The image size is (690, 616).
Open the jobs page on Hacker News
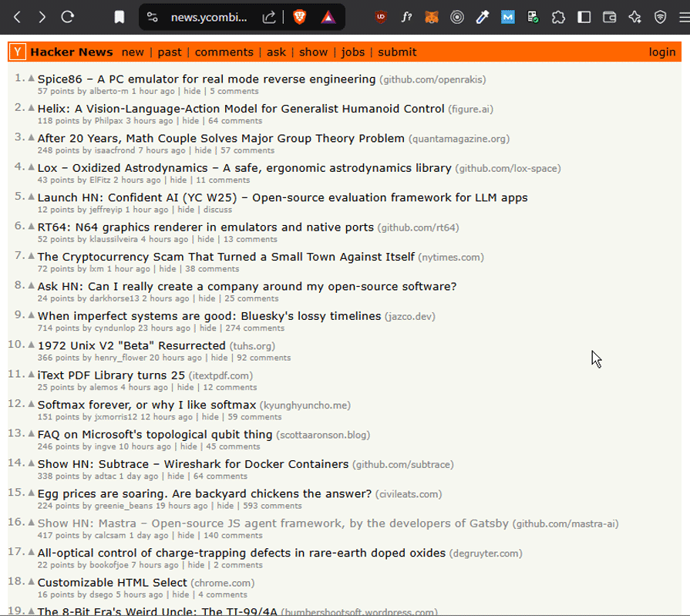[353, 52]
